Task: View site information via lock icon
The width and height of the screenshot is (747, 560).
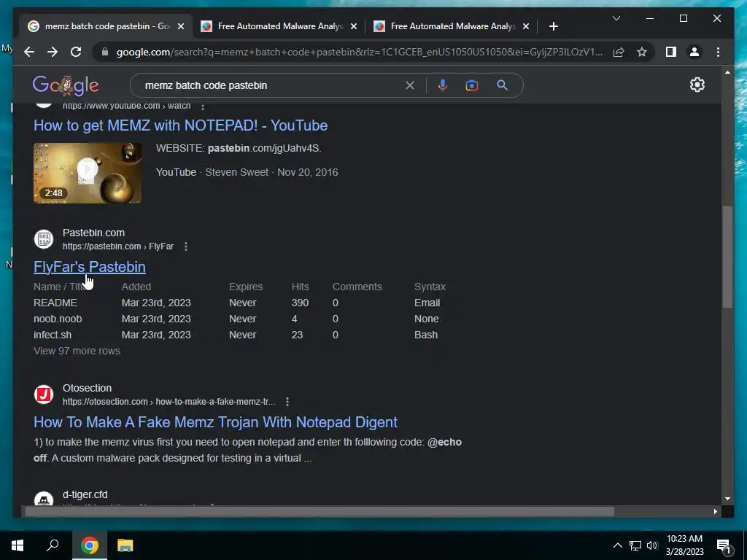Action: coord(105,52)
